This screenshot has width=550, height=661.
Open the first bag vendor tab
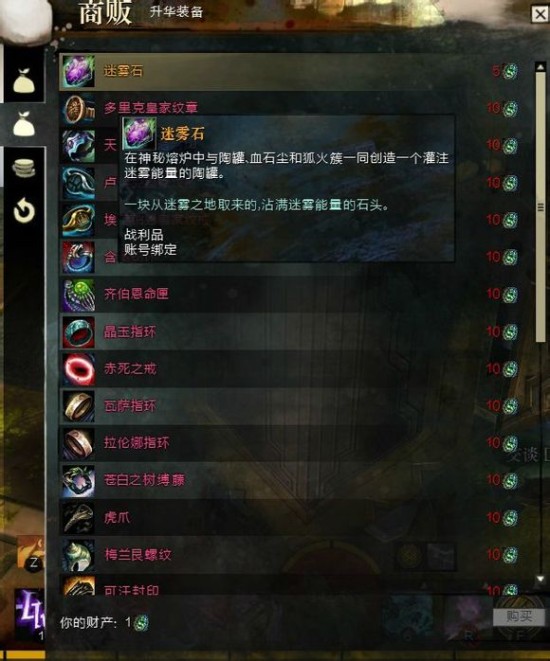pyautogui.click(x=24, y=80)
